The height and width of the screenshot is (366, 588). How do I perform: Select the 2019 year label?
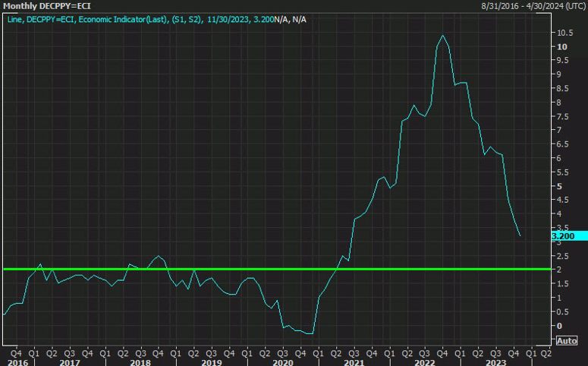[212, 362]
